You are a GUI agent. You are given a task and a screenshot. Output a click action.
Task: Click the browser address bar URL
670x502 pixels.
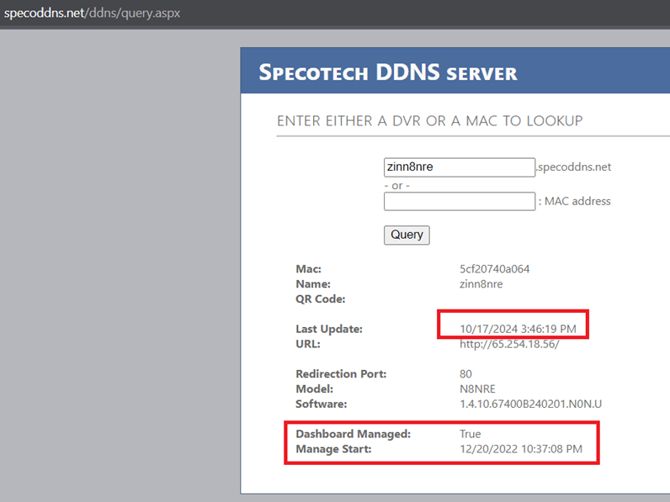pos(92,13)
